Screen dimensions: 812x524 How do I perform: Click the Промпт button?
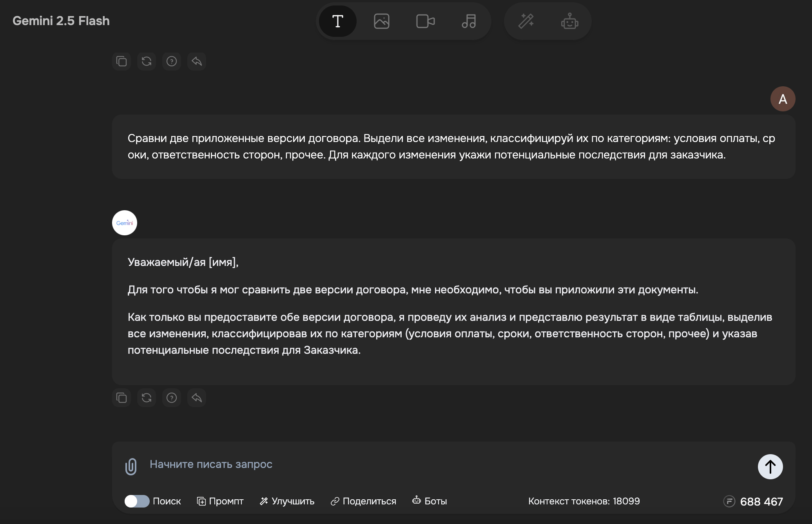pyautogui.click(x=220, y=501)
